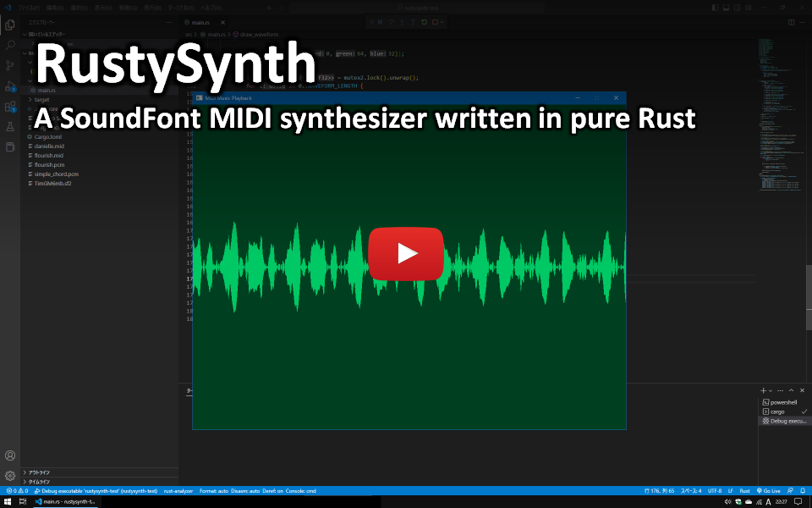Open the Source Control view
This screenshot has width=812, height=508.
point(10,65)
